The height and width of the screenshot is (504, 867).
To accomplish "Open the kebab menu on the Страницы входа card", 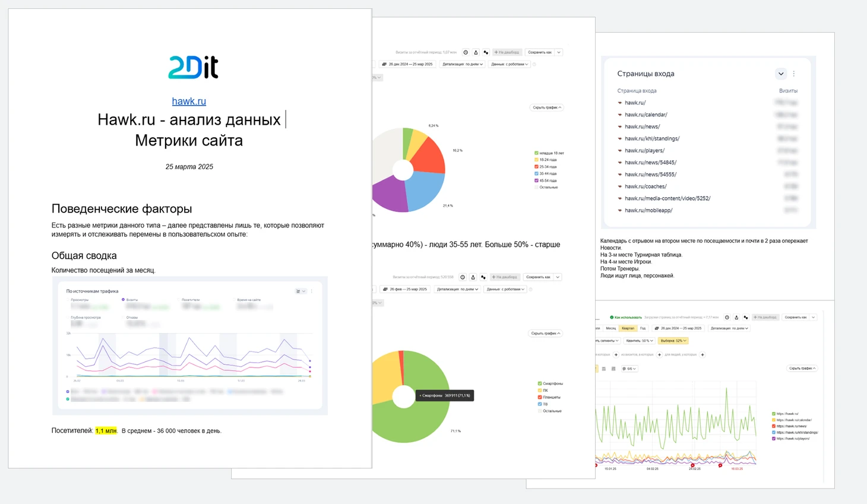I will point(794,74).
